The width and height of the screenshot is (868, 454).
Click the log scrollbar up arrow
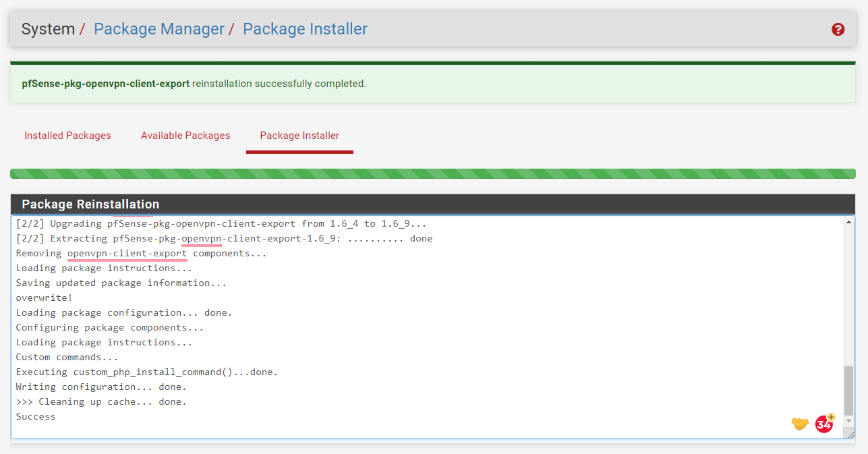(x=849, y=222)
